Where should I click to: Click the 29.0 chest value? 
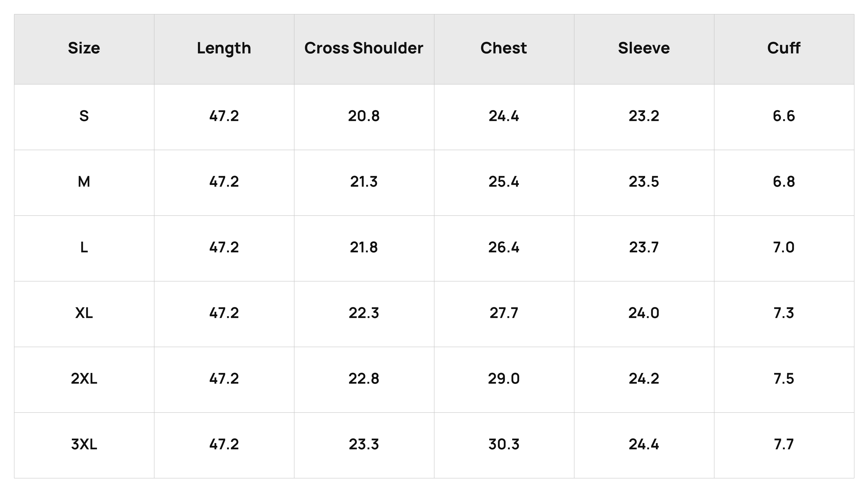[504, 378]
